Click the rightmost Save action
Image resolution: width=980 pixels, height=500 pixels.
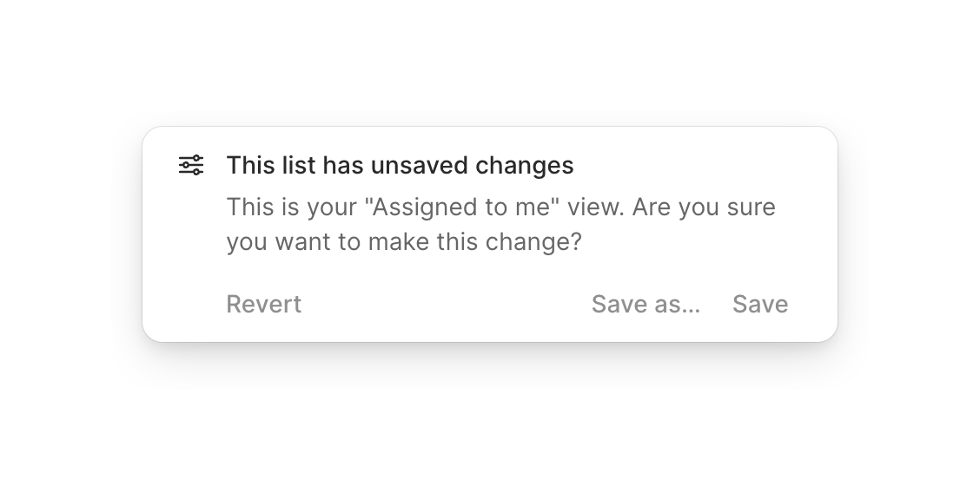760,304
